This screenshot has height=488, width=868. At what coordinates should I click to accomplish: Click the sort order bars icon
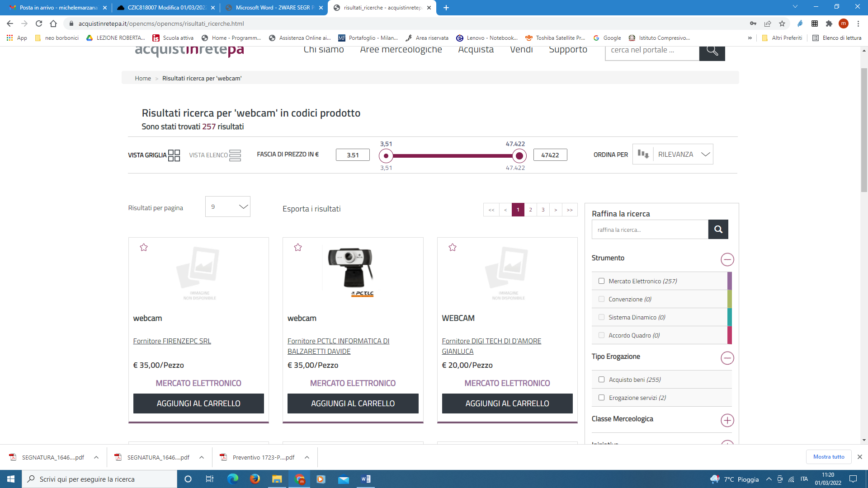(643, 154)
